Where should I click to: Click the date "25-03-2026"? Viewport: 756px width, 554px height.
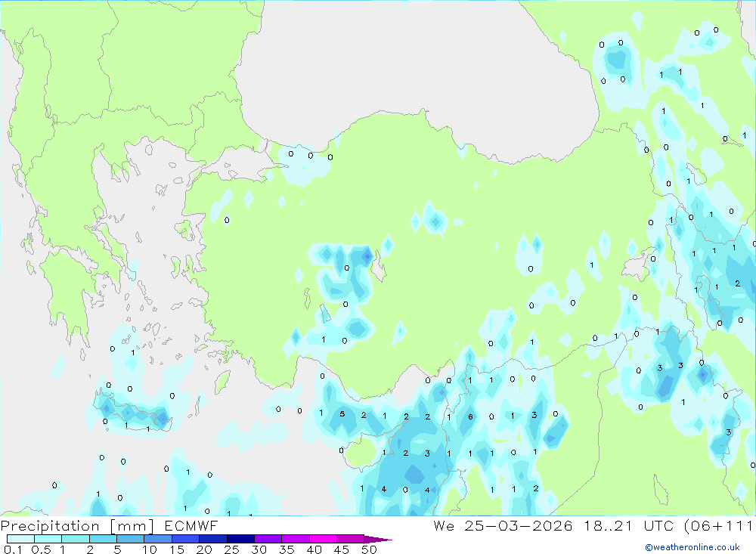(x=519, y=526)
